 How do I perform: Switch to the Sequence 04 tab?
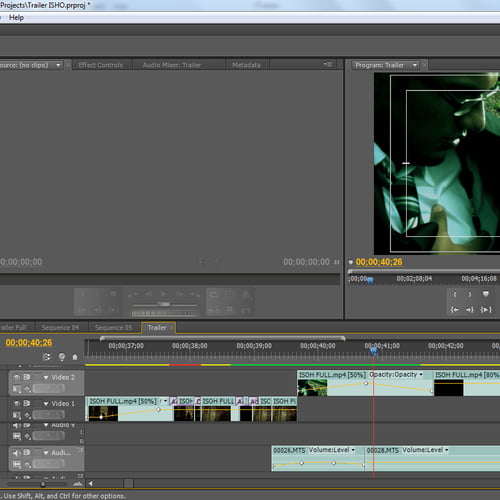(60, 328)
